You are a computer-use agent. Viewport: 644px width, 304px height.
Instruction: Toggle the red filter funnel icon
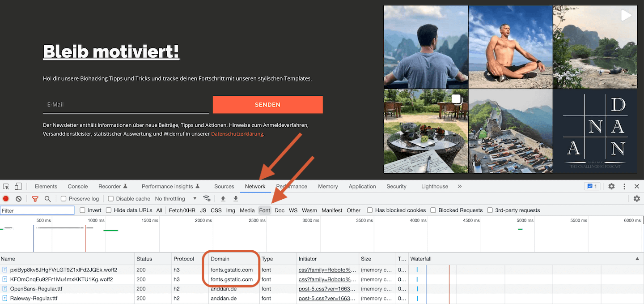coord(35,199)
